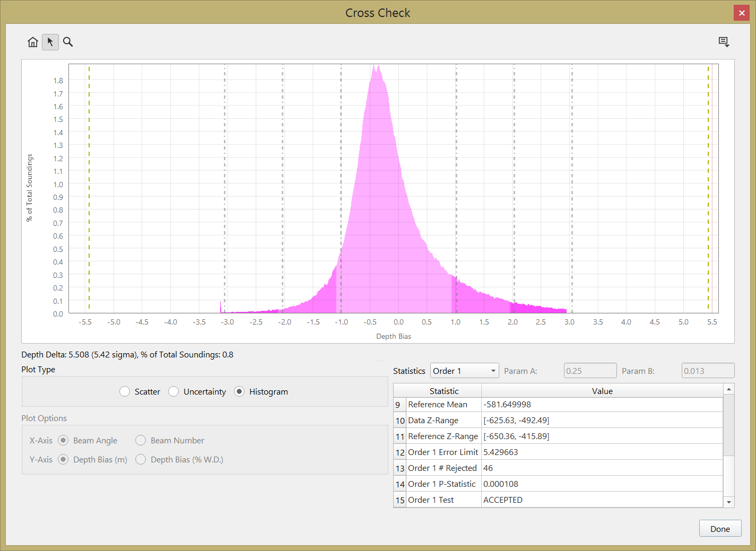Select Beam Number for X-Axis
Screen dimensions: 756x551
141,440
